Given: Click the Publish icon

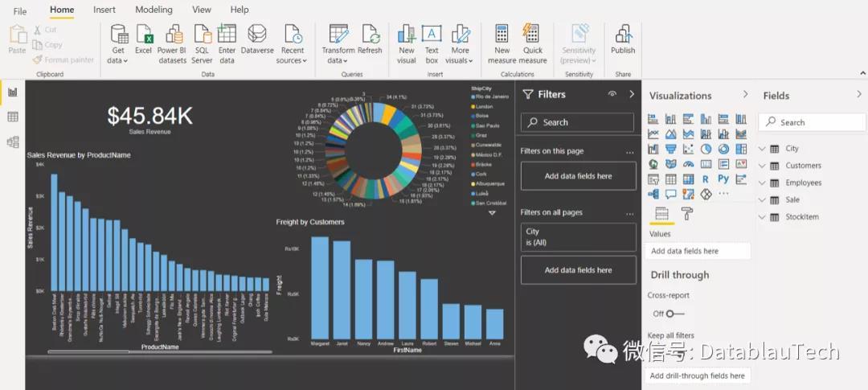Looking at the screenshot, I should [x=624, y=35].
